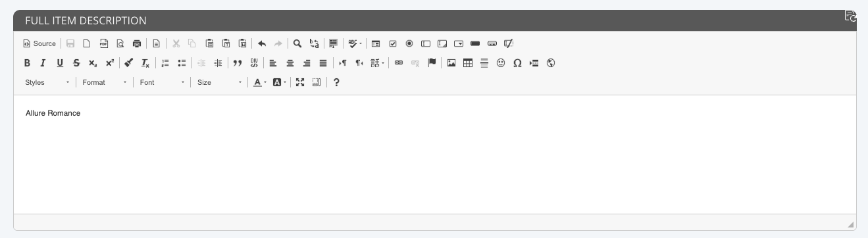This screenshot has height=238, width=868.
Task: Export document with the PDF icon
Action: tap(104, 43)
